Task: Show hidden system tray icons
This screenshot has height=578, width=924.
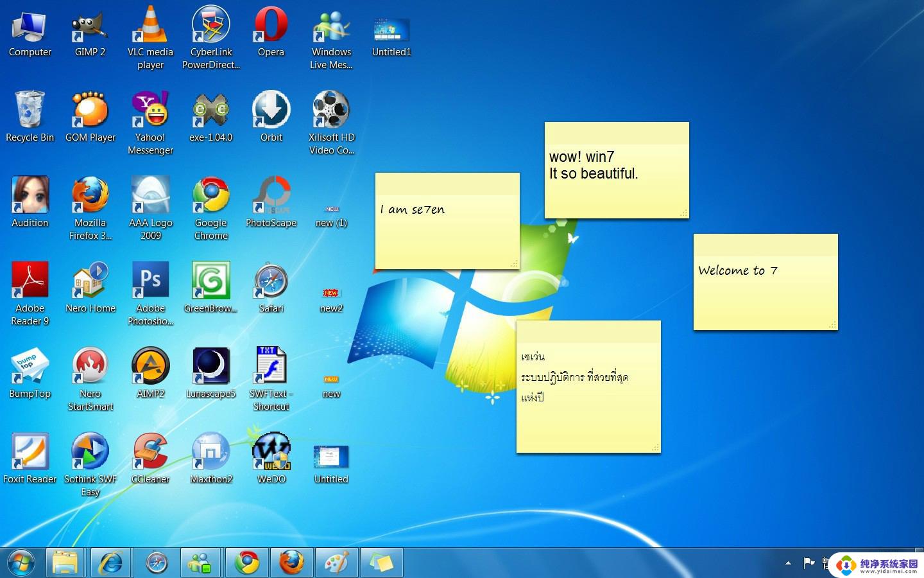Action: [788, 563]
